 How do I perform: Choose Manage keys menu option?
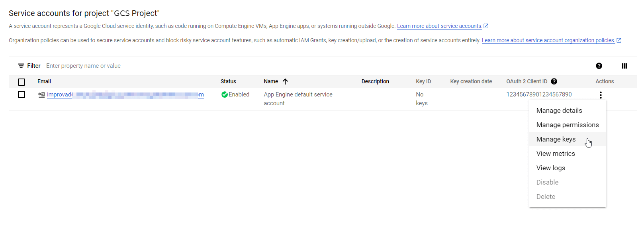(x=556, y=139)
